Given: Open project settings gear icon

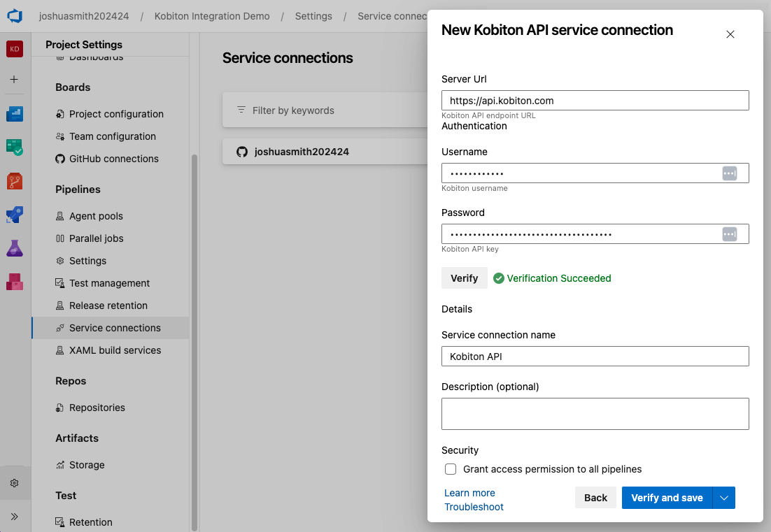Looking at the screenshot, I should tap(14, 483).
